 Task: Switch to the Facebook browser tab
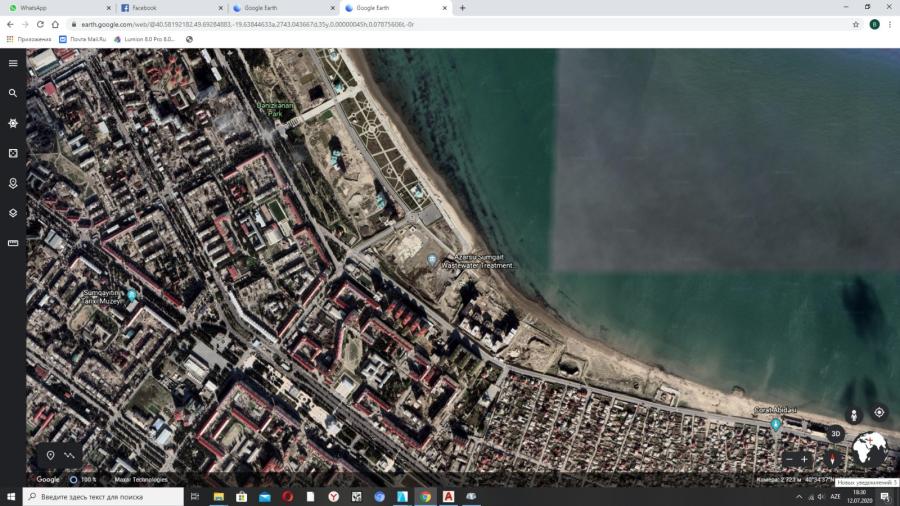pos(165,8)
